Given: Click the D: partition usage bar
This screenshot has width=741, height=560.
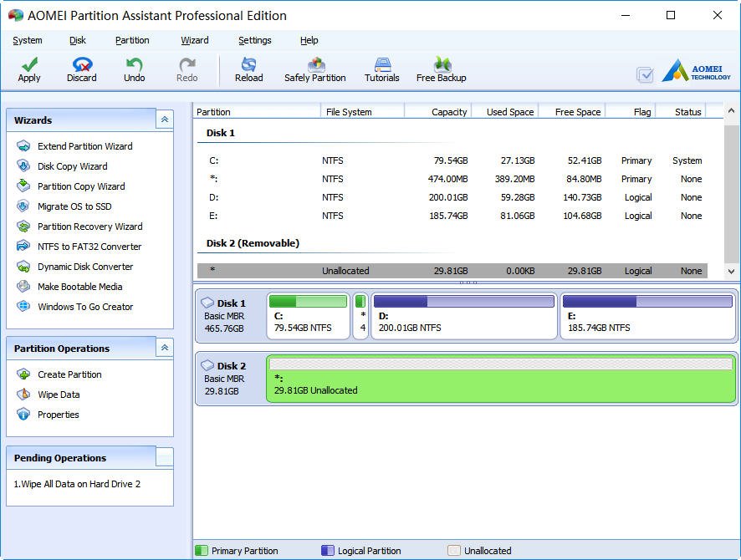Looking at the screenshot, I should click(464, 302).
